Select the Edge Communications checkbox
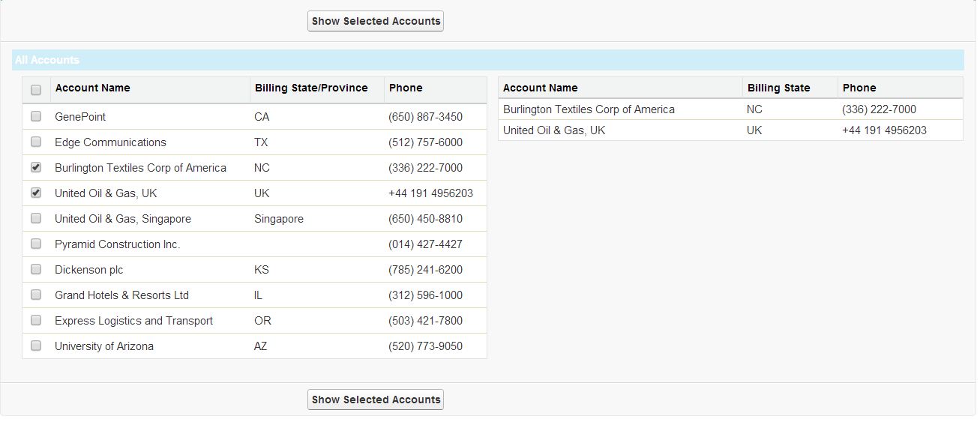 (x=36, y=142)
